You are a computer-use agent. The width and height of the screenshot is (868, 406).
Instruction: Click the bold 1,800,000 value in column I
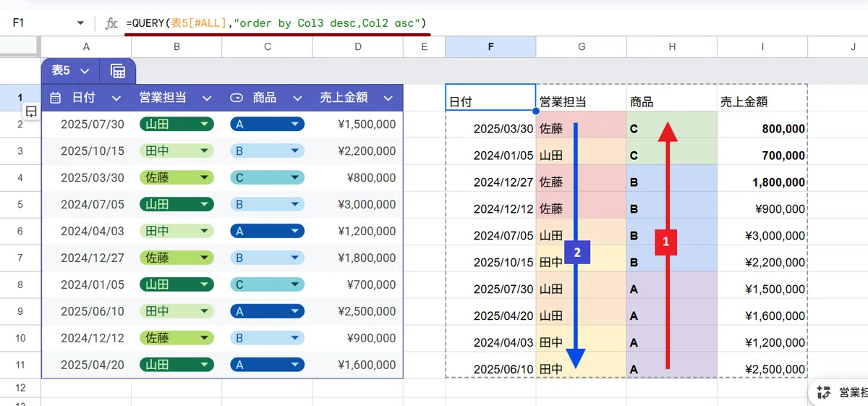(x=778, y=182)
